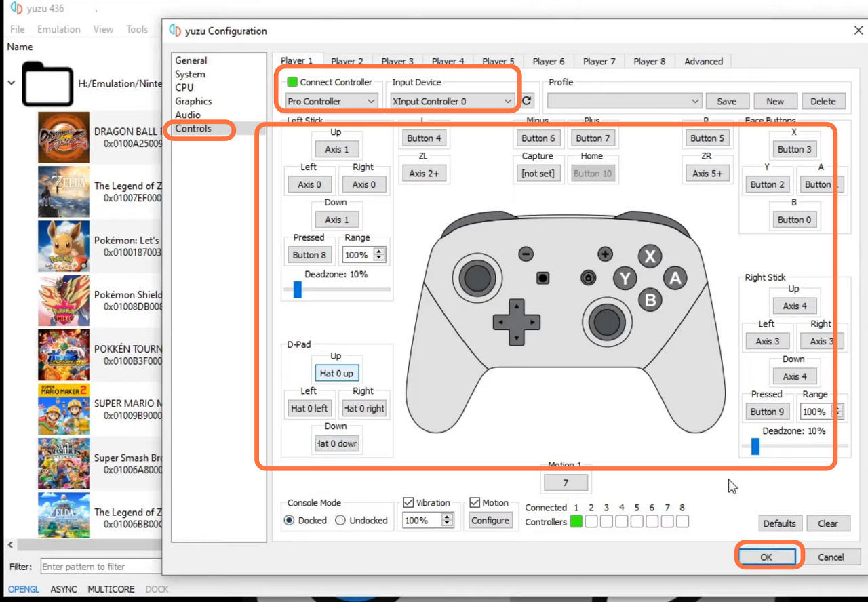Viewport: 868px width, 602px height.
Task: Select Pokkén Tournament game thumbnail
Action: pos(64,355)
